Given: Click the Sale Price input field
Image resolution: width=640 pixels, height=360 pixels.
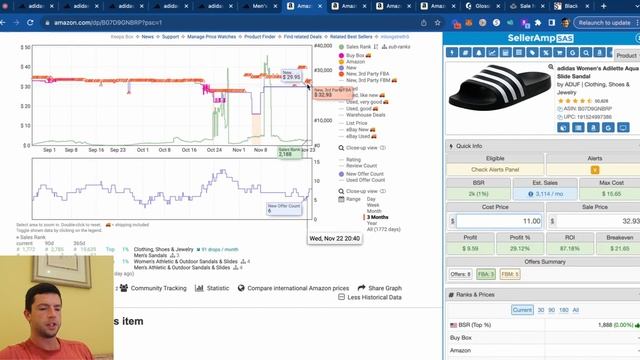Looking at the screenshot, I should tap(598, 221).
